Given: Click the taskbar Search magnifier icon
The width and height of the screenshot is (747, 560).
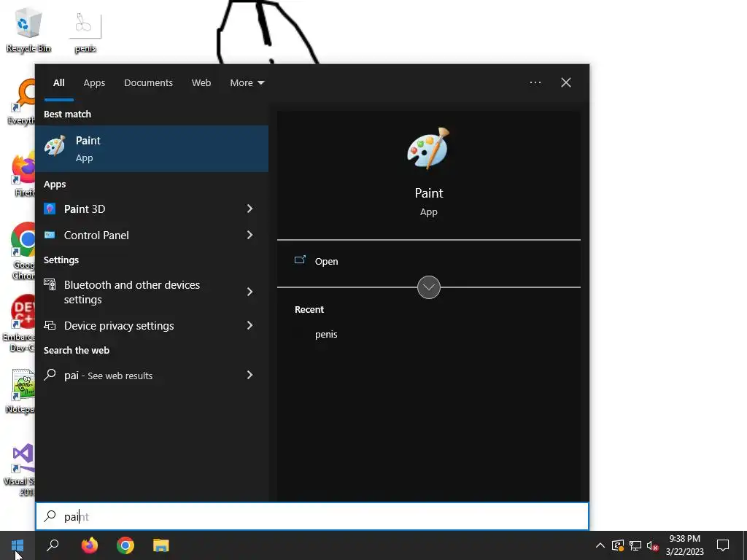Looking at the screenshot, I should point(53,545).
